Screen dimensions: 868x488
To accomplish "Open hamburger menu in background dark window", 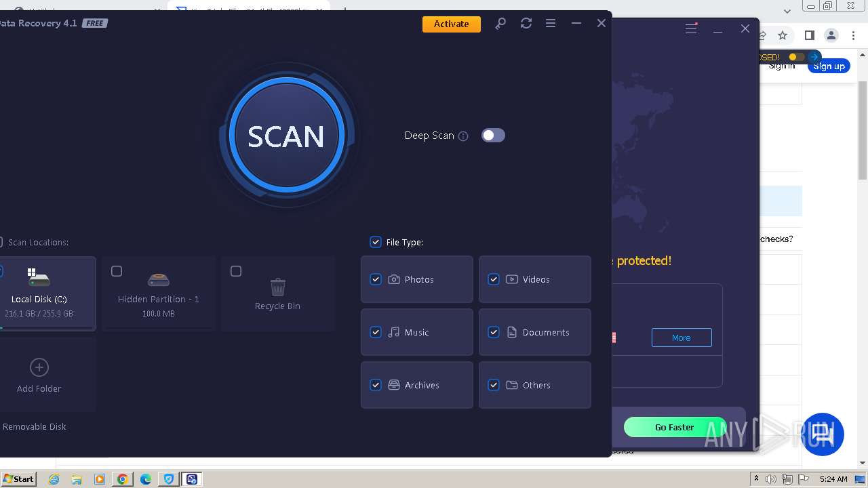I will (x=691, y=28).
